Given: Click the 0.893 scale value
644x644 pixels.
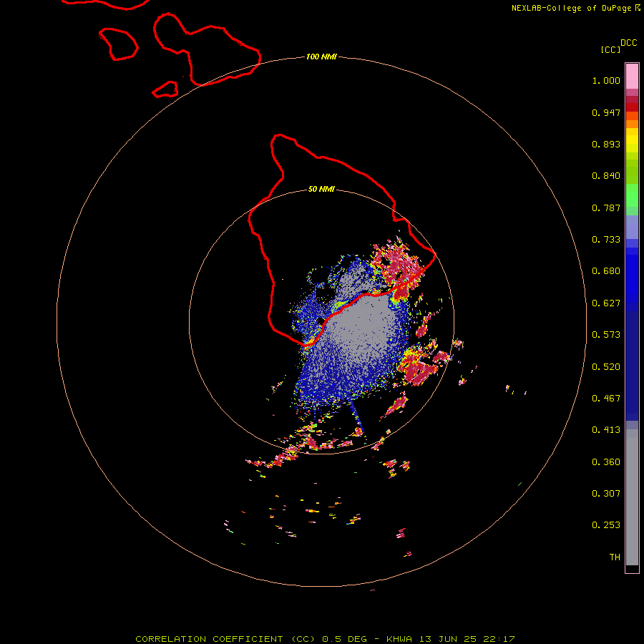Looking at the screenshot, I should tap(606, 144).
